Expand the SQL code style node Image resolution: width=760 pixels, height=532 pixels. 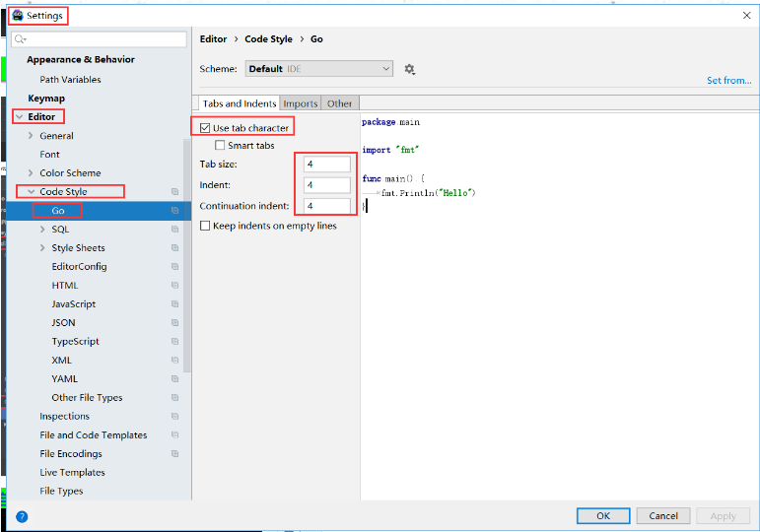(42, 230)
